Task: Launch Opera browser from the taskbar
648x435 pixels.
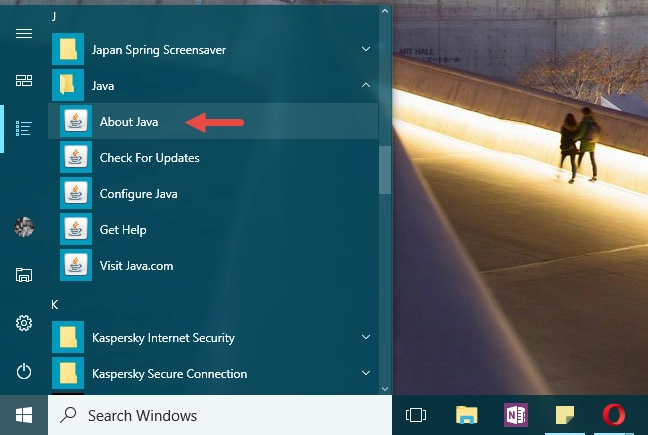Action: click(614, 415)
